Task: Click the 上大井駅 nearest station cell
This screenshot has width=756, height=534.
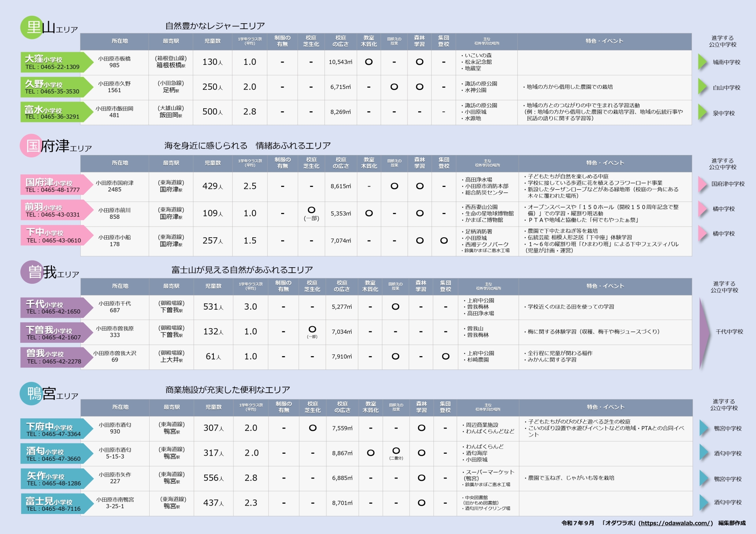Action: coord(171,357)
